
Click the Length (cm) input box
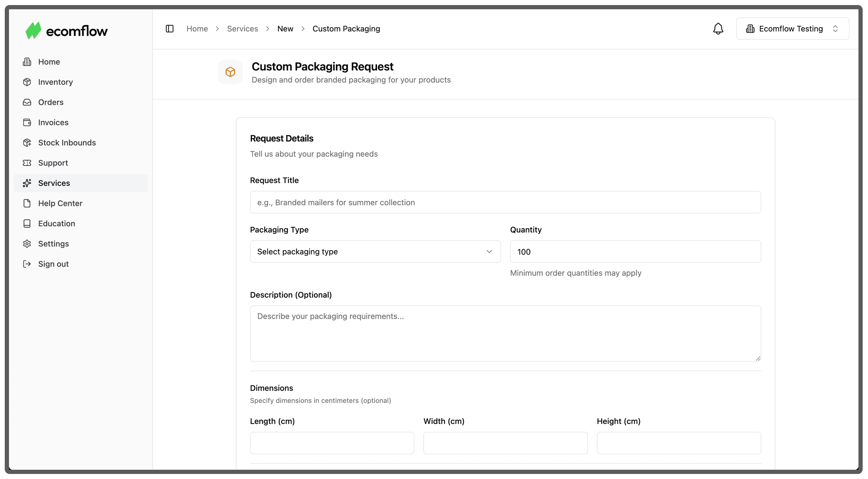pos(332,443)
